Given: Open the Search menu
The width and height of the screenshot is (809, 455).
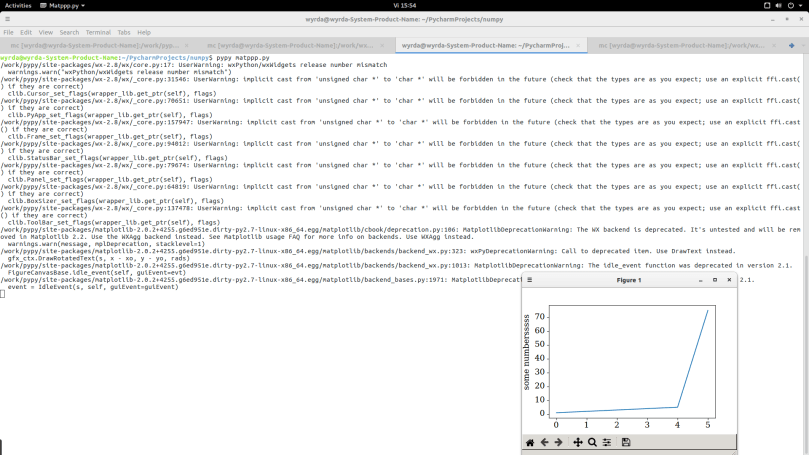Looking at the screenshot, I should coord(69,32).
